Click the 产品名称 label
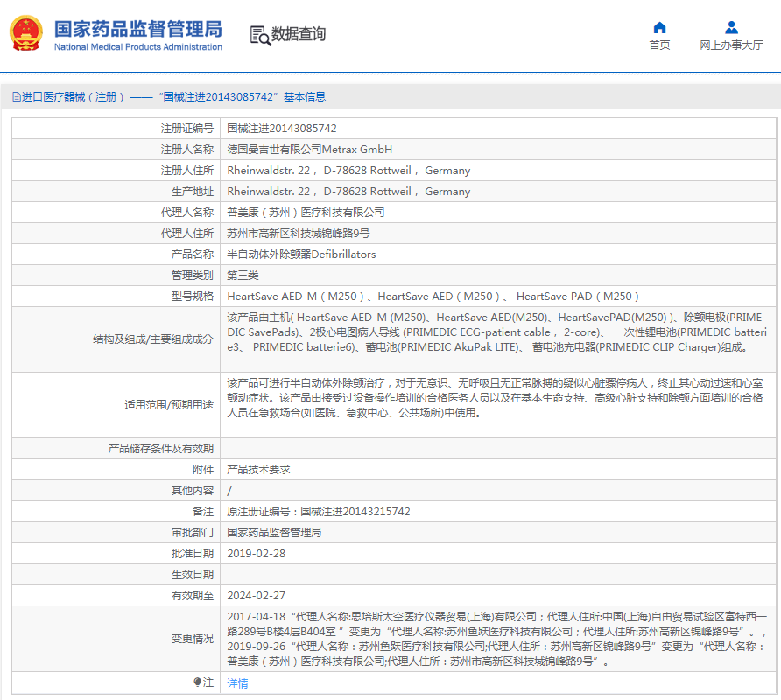The height and width of the screenshot is (700, 781). coord(193,255)
